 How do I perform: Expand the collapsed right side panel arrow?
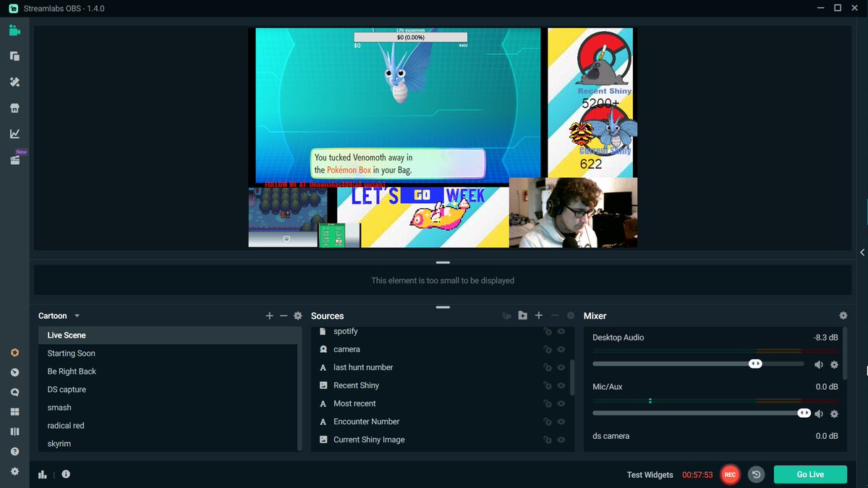pos(862,252)
